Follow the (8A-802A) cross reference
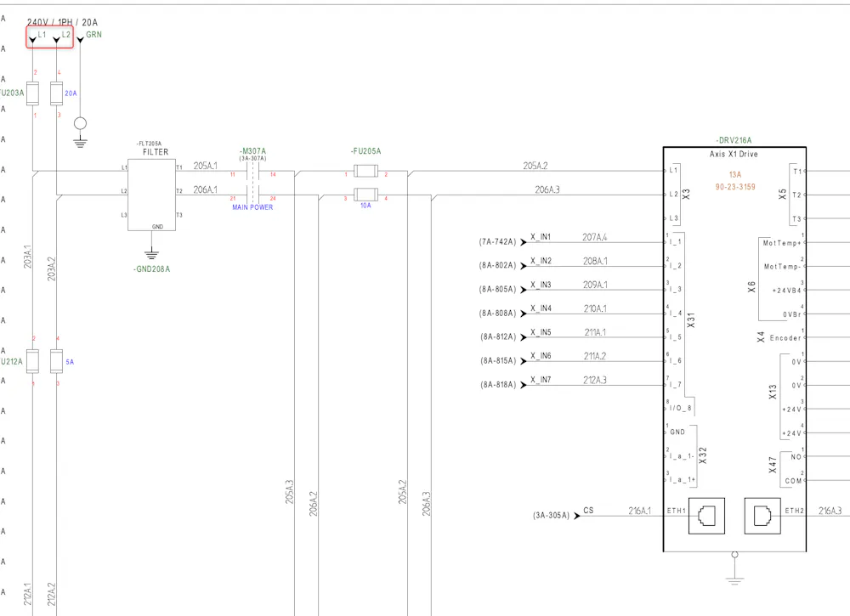850x616 pixels. (x=497, y=265)
